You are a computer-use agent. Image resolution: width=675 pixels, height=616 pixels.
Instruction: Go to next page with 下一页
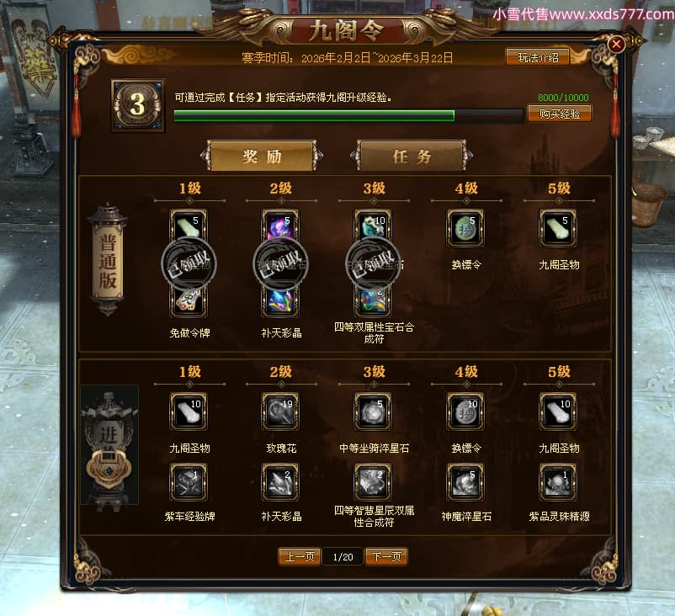386,556
